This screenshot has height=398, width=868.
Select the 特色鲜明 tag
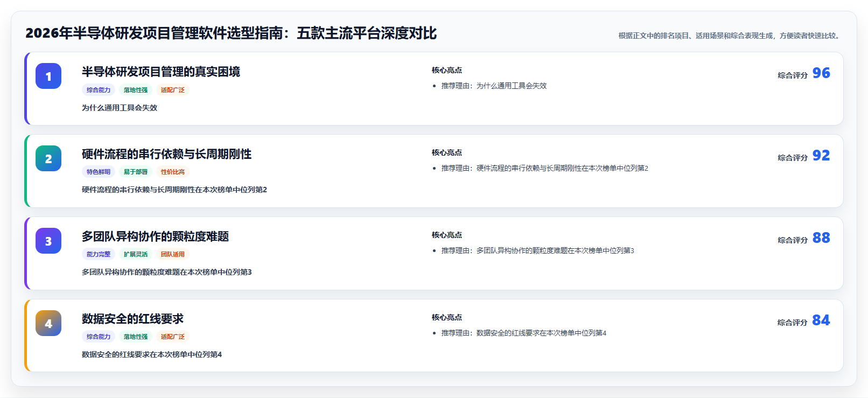[99, 172]
